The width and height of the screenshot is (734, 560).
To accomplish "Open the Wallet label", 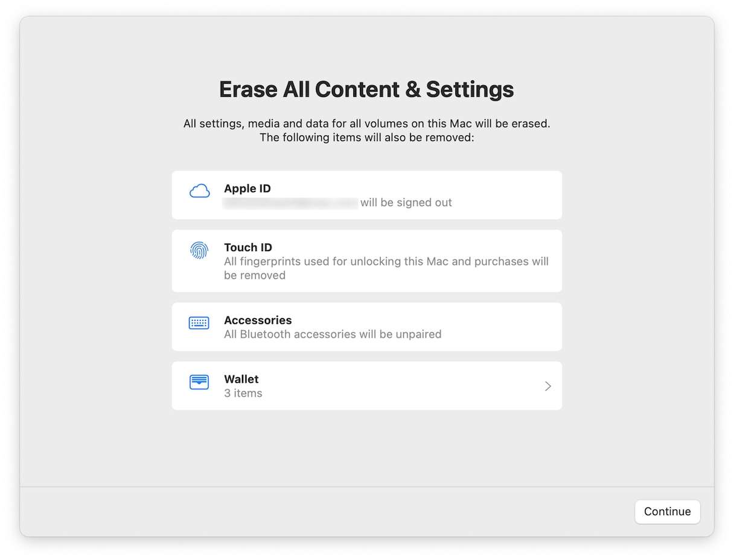I will coord(241,379).
